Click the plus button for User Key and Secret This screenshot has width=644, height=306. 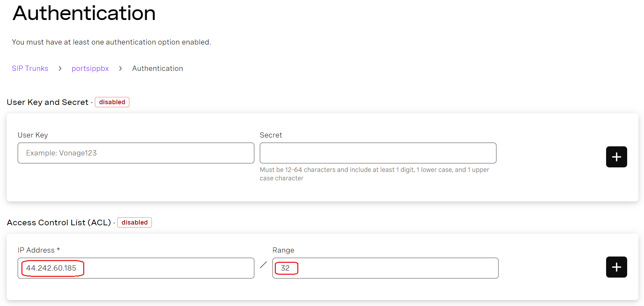click(616, 157)
